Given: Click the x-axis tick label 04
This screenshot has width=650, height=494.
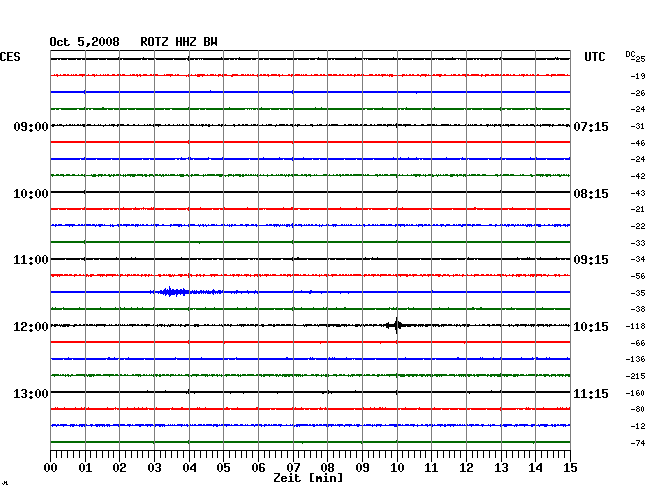Looking at the screenshot, I should (x=189, y=467).
